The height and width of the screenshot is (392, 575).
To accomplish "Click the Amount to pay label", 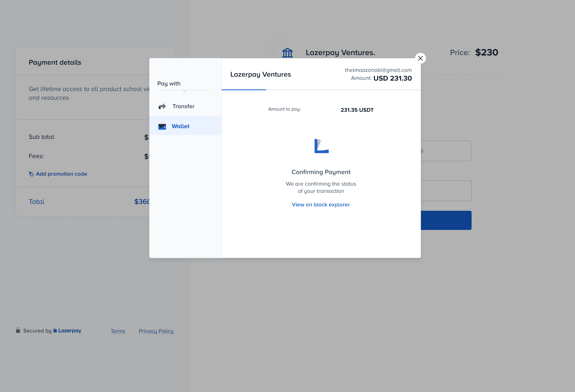I will point(284,109).
